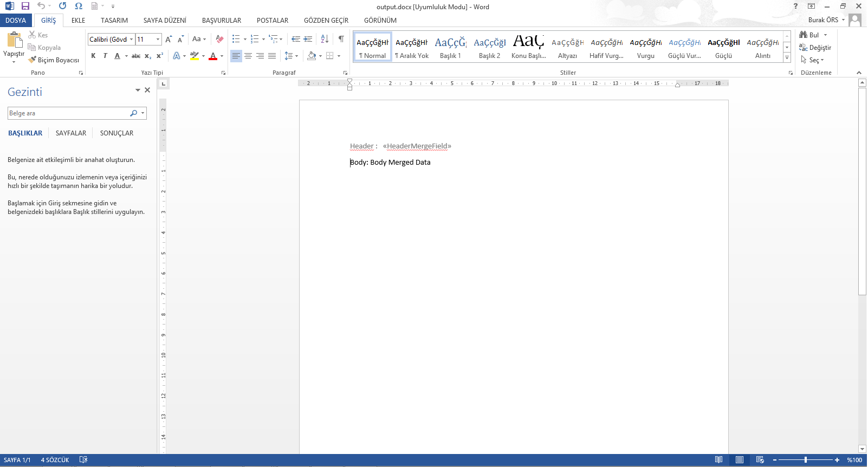Clear all formatting with the eraser icon
The height and width of the screenshot is (467, 868).
219,39
